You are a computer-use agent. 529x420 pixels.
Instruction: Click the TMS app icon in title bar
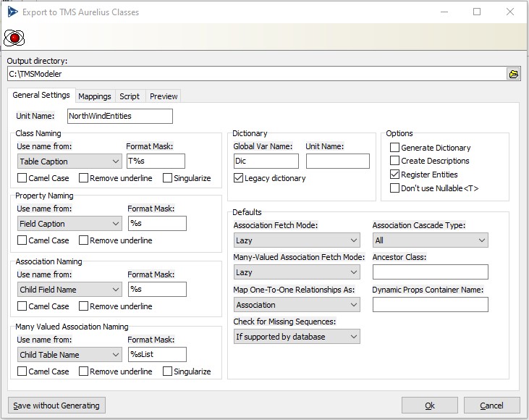tap(12, 12)
